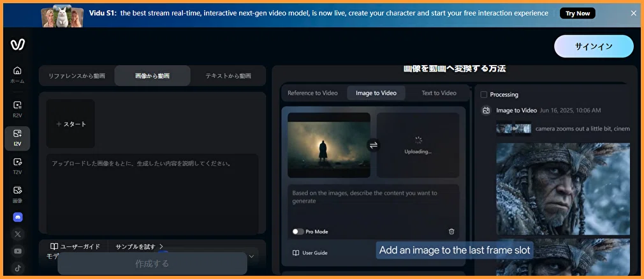Screen dimensions: 644x279
Task: Go to ホーム in the sidebar
Action: (17, 75)
